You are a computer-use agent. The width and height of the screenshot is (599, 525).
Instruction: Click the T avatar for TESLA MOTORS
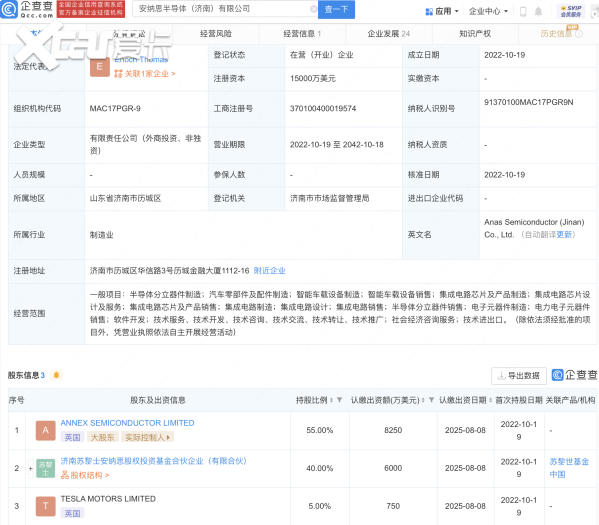[x=45, y=506]
